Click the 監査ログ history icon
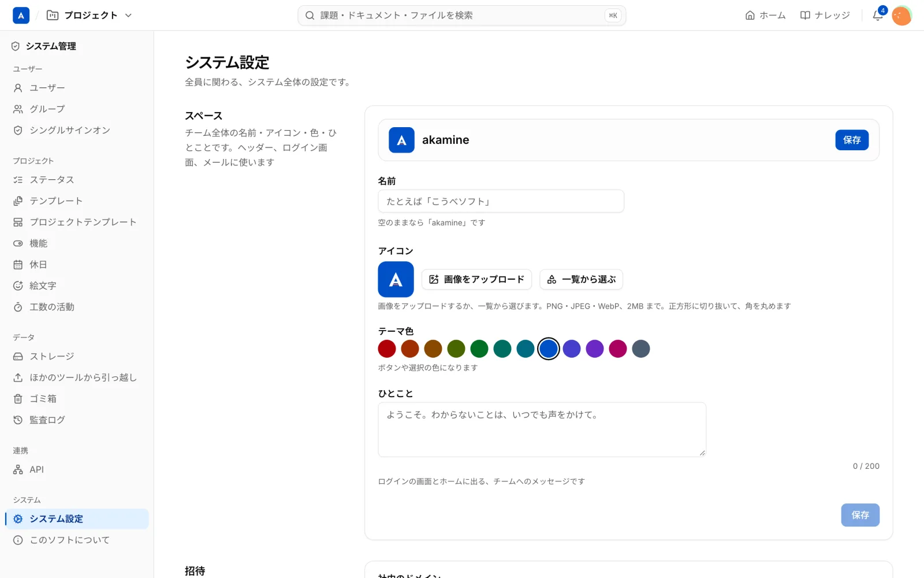924x578 pixels. coord(18,420)
